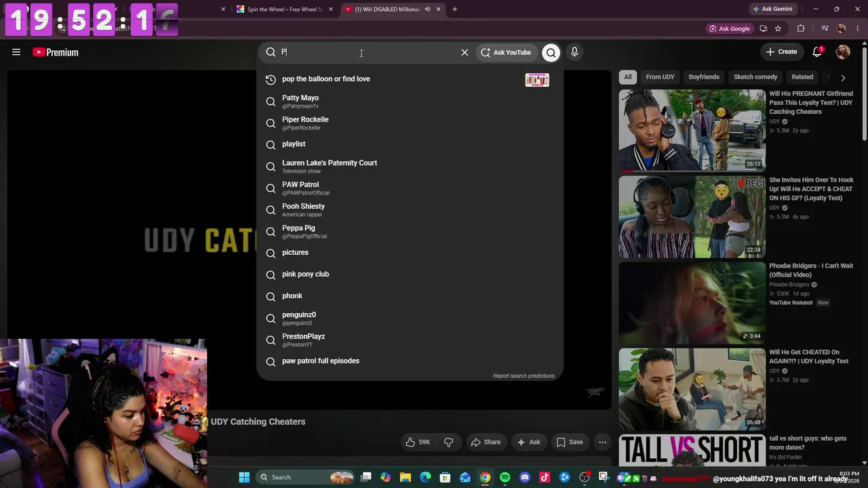Open File Explorer from the taskbar
This screenshot has width=868, height=488.
click(406, 477)
